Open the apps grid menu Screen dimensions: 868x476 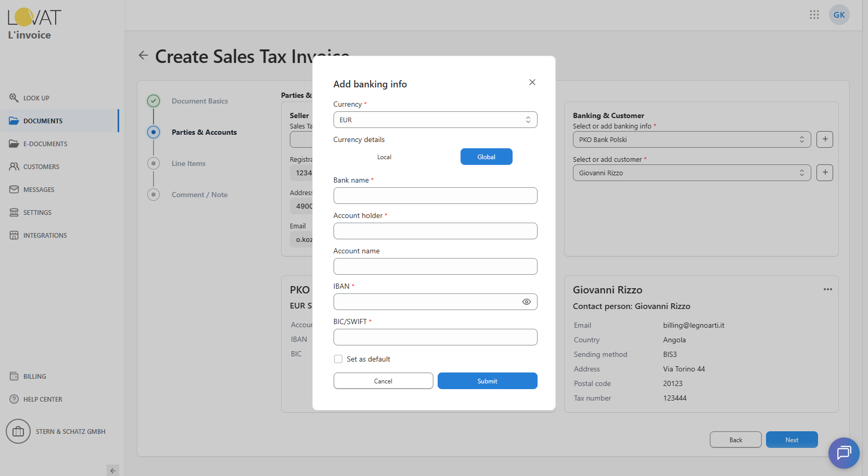(814, 15)
